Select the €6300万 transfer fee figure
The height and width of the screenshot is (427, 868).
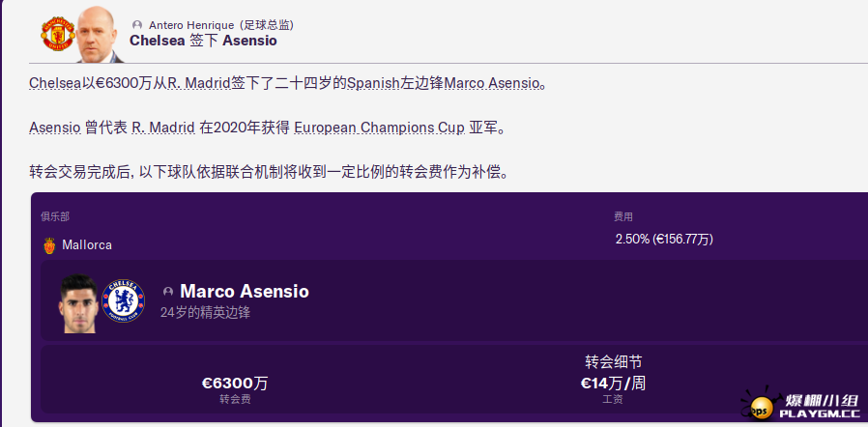click(235, 384)
